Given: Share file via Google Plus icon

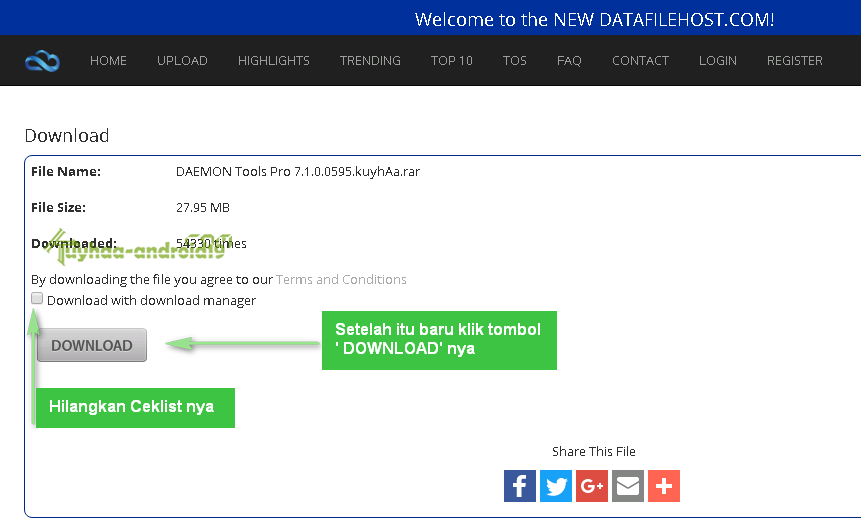Looking at the screenshot, I should coord(592,486).
